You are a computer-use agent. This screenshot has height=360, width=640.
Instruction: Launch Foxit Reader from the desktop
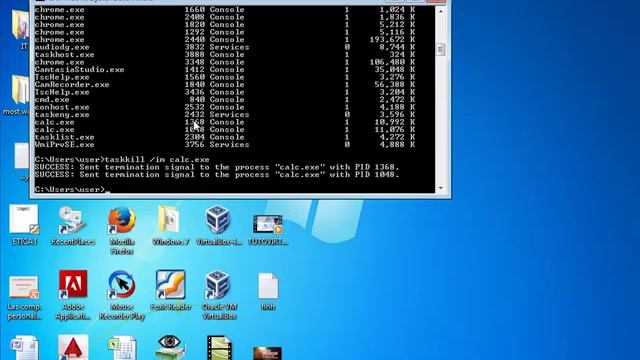[171, 290]
